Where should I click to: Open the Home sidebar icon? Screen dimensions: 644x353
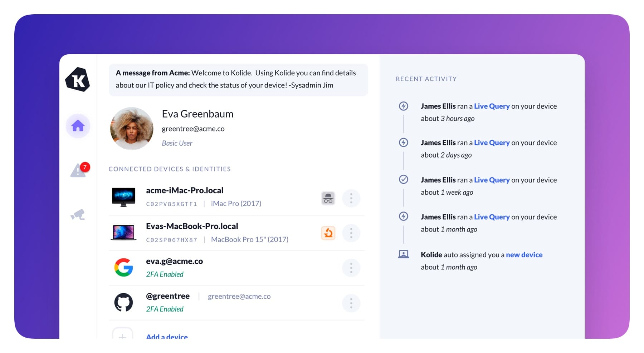point(78,126)
